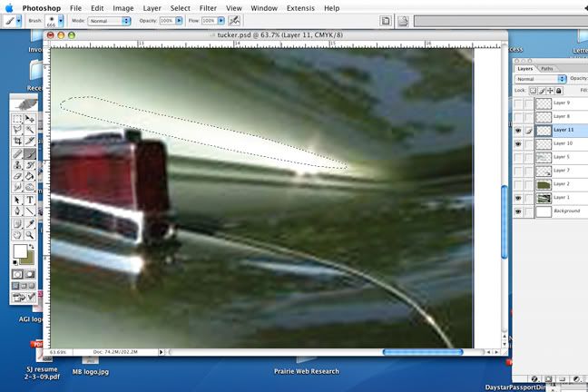Hide Layer 1 using its eye icon

[518, 198]
